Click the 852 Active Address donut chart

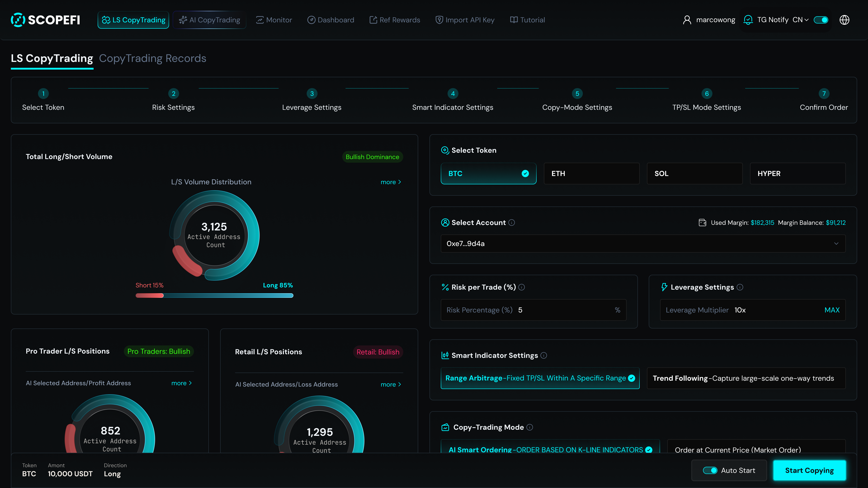click(x=110, y=424)
